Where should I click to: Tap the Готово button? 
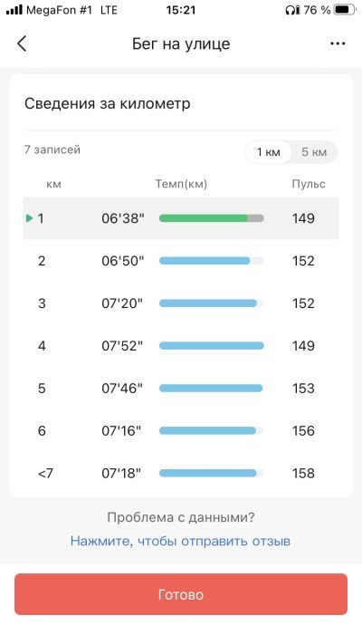point(181,594)
